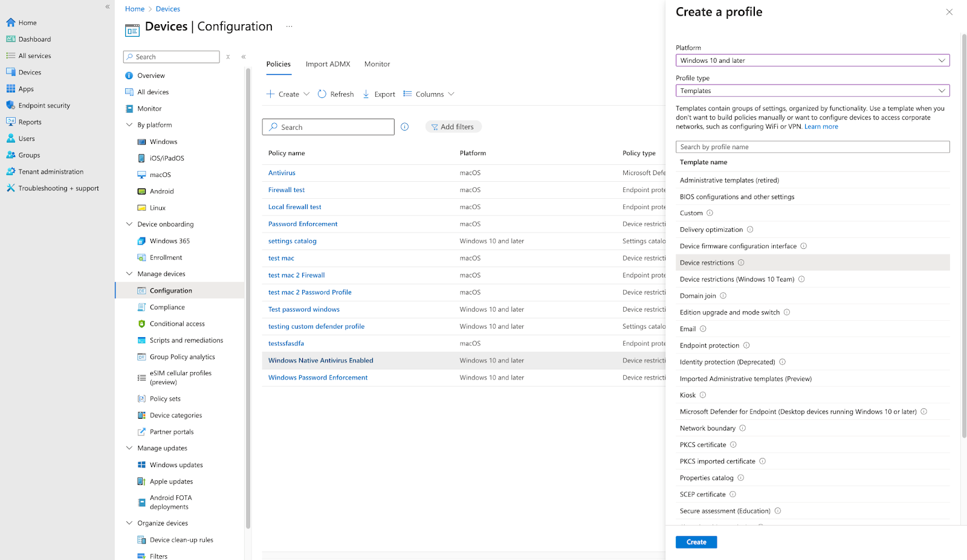Screen dimensions: 967x560
Task: Go to Home breadcrumb link
Action: (135, 9)
